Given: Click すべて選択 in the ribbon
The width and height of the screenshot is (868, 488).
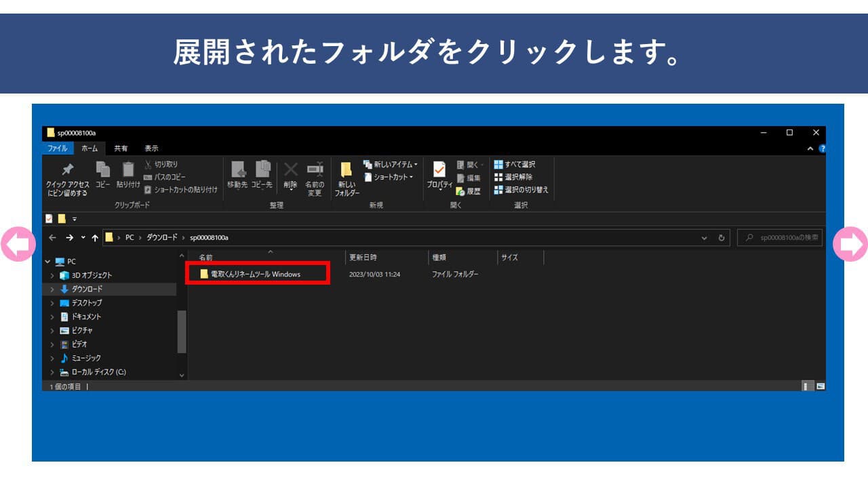Looking at the screenshot, I should point(515,164).
